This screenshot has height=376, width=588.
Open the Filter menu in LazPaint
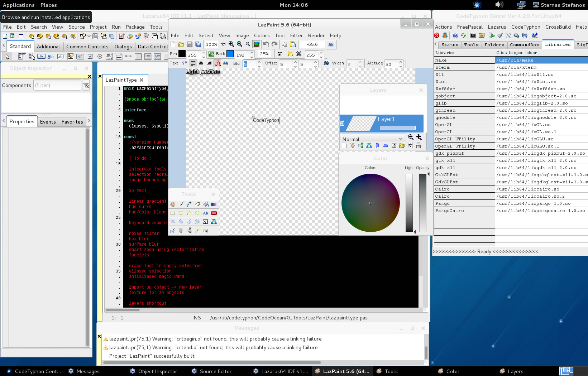[x=296, y=35]
